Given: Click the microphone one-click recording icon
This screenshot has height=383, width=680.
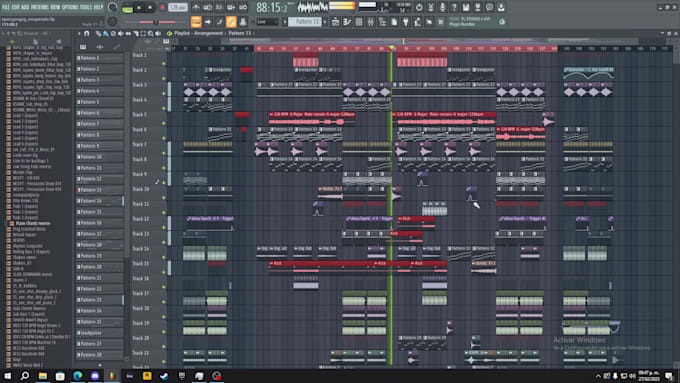Looking at the screenshot, I should (442, 7).
